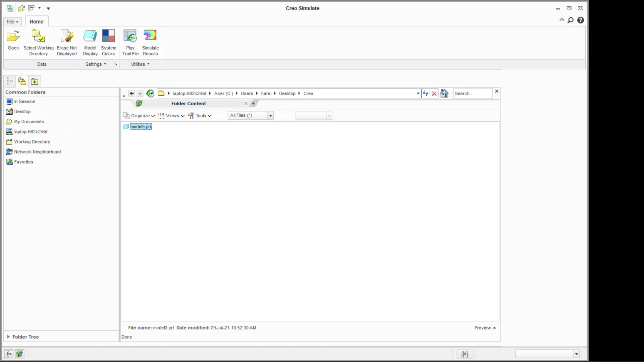Click the Search input field
The width and height of the screenshot is (644, 362).
(473, 94)
